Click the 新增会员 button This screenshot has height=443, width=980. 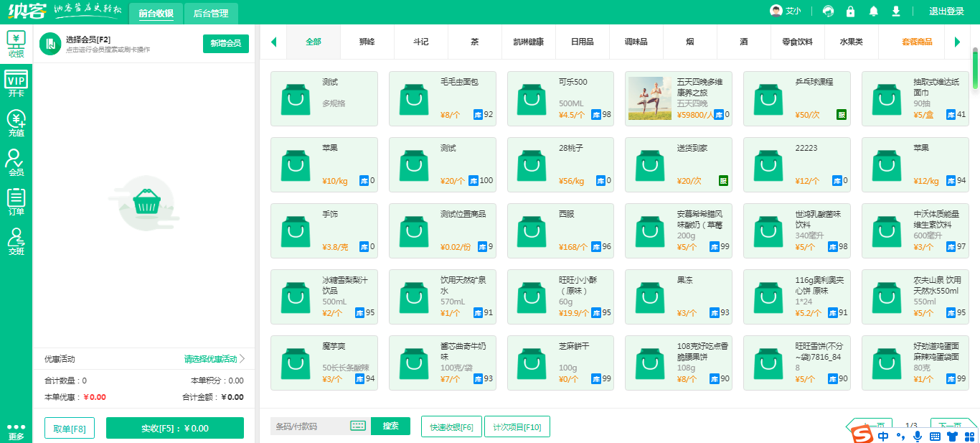click(225, 44)
